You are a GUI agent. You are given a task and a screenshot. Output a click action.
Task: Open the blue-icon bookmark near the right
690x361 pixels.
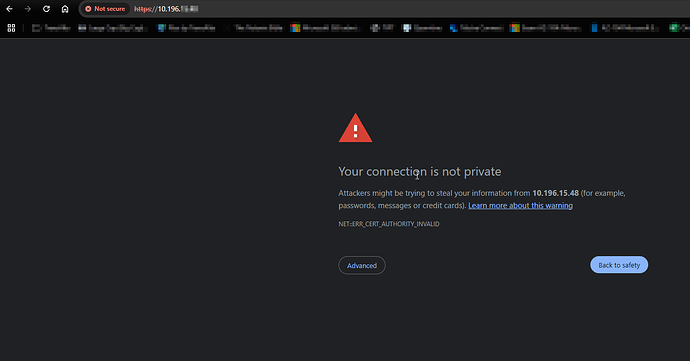[x=624, y=28]
